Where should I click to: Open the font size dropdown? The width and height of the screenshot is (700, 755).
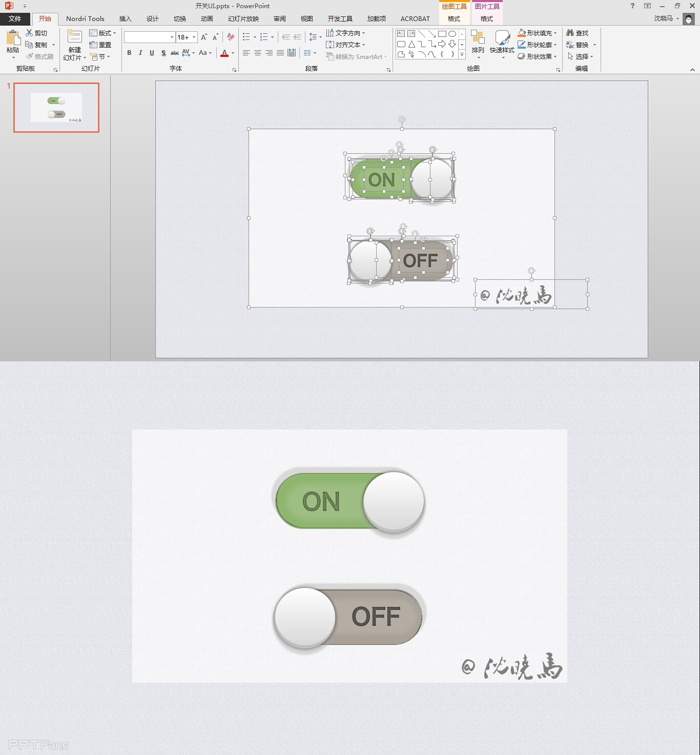[x=193, y=37]
